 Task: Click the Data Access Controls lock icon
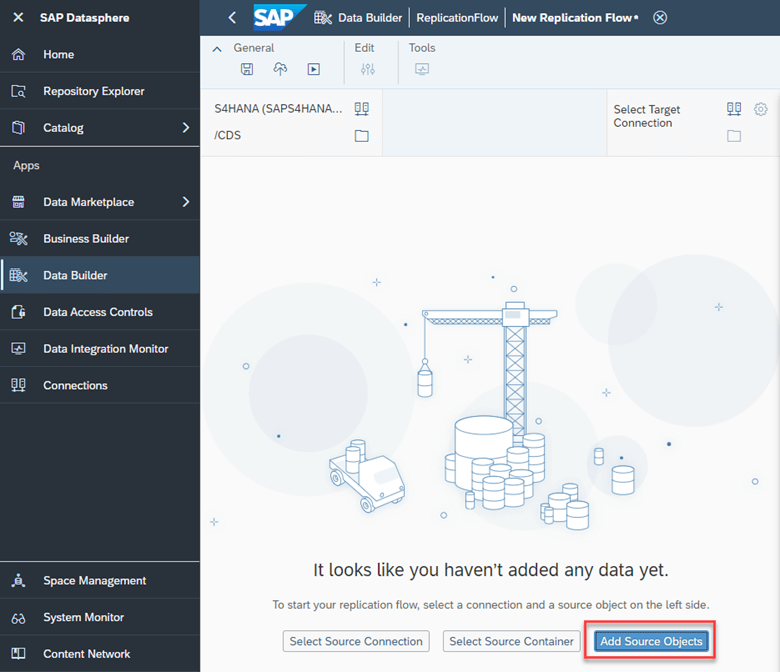18,312
